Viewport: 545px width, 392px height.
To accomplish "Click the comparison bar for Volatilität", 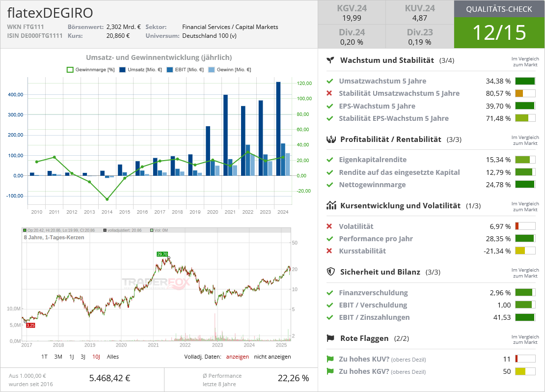I will [525, 226].
